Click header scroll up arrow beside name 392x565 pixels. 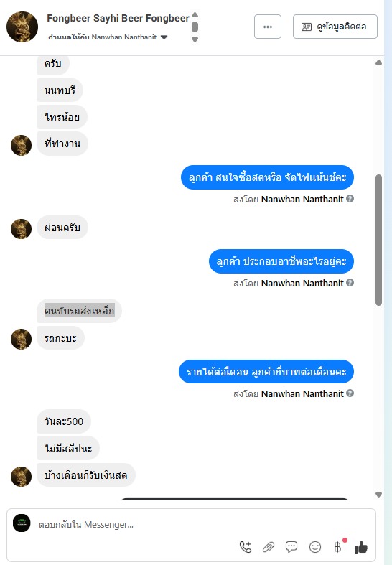[x=195, y=15]
